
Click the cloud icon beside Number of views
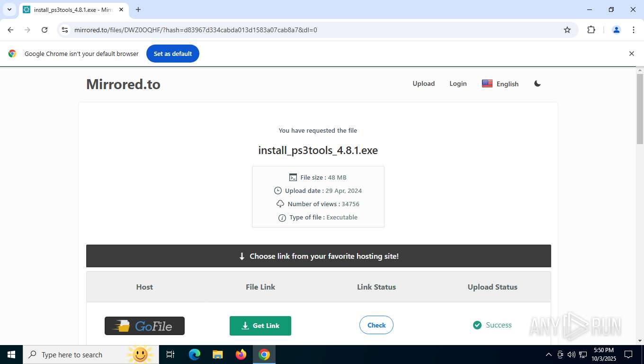(280, 204)
